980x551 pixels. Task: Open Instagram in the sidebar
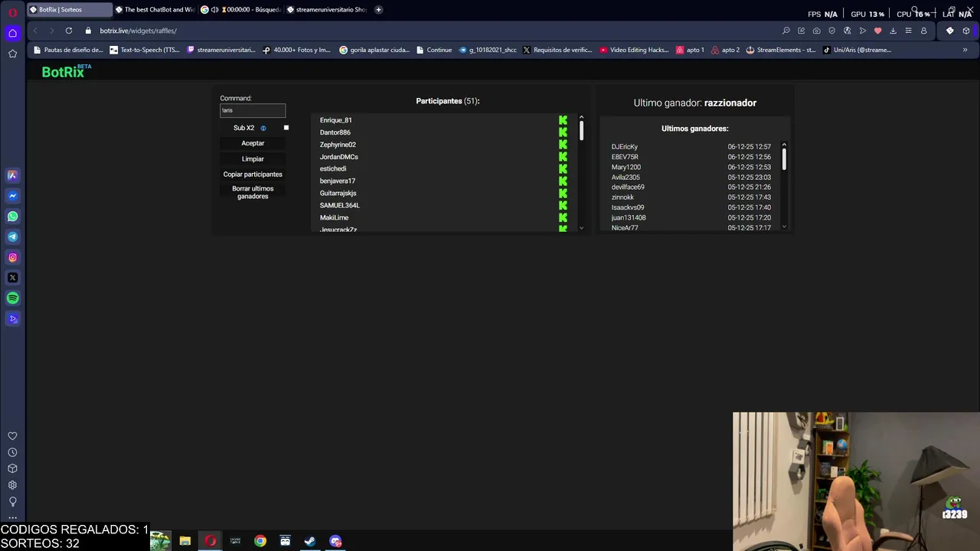(x=12, y=258)
